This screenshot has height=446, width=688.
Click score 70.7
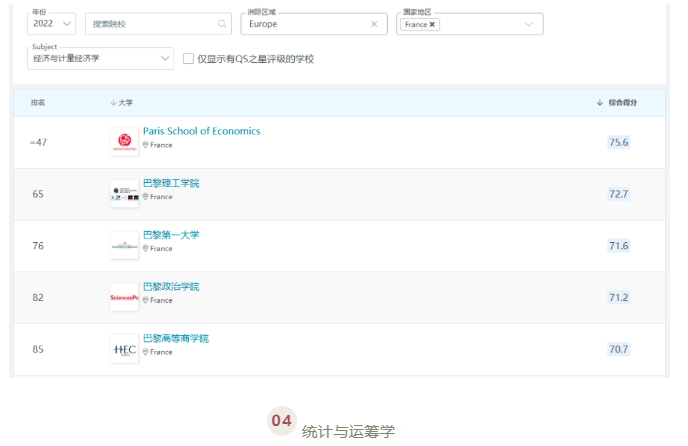point(619,349)
